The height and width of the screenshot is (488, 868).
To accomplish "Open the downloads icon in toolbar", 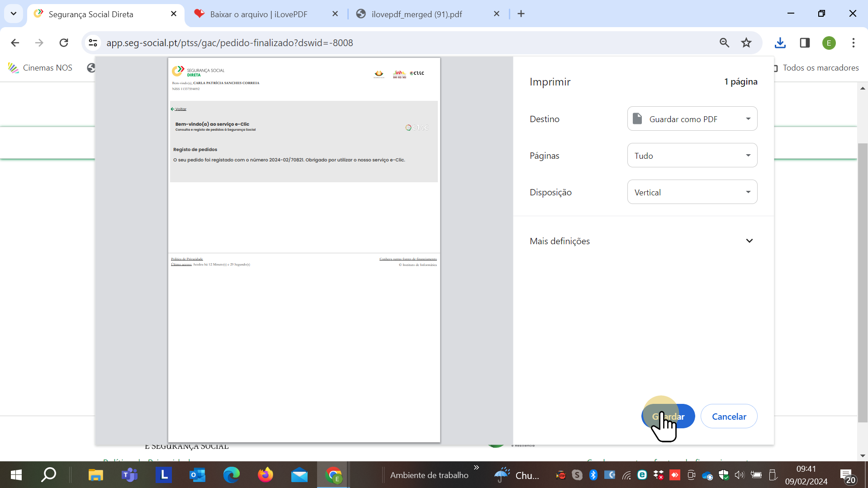I will (780, 43).
